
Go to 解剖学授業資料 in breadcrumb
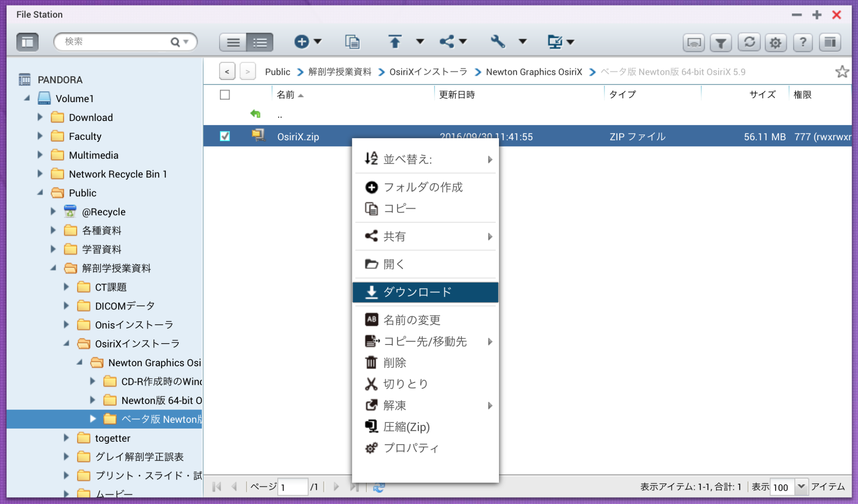340,72
